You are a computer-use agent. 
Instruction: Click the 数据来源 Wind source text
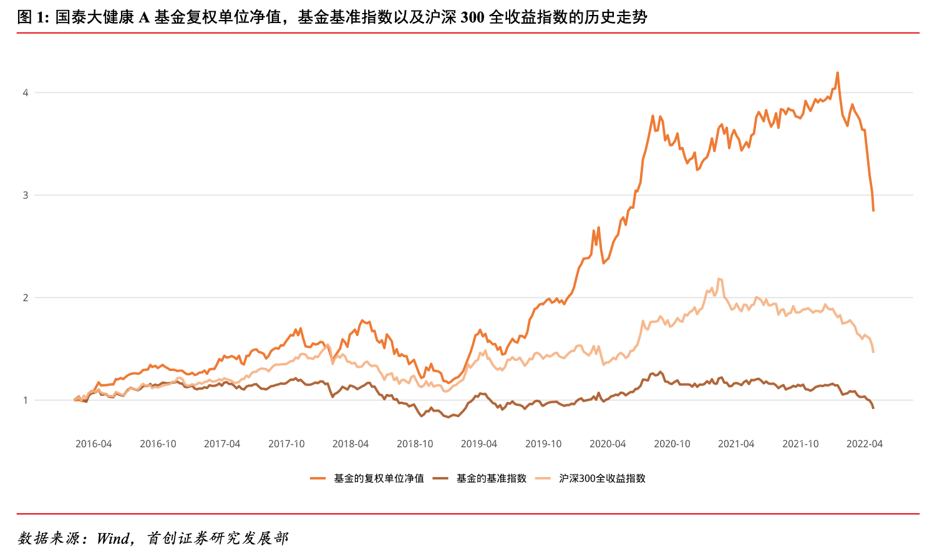[x=153, y=538]
